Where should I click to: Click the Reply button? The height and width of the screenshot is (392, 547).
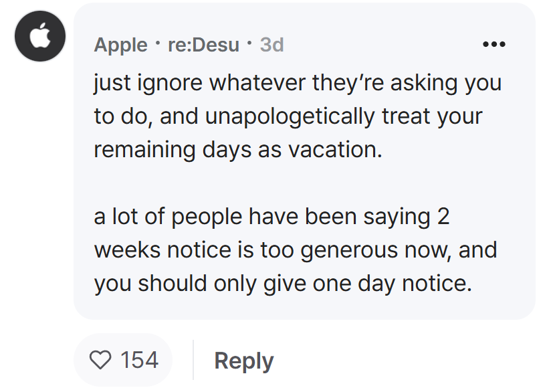244,361
